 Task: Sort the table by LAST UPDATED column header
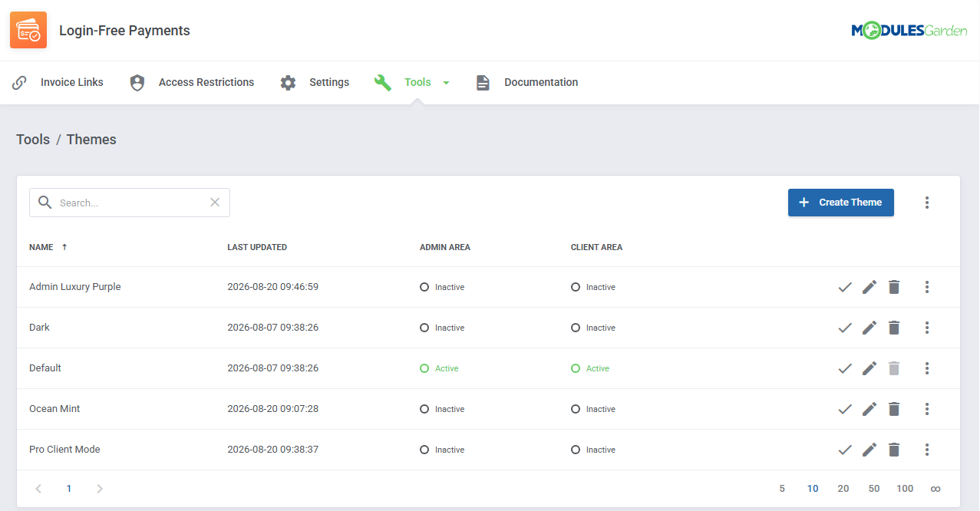[x=257, y=247]
